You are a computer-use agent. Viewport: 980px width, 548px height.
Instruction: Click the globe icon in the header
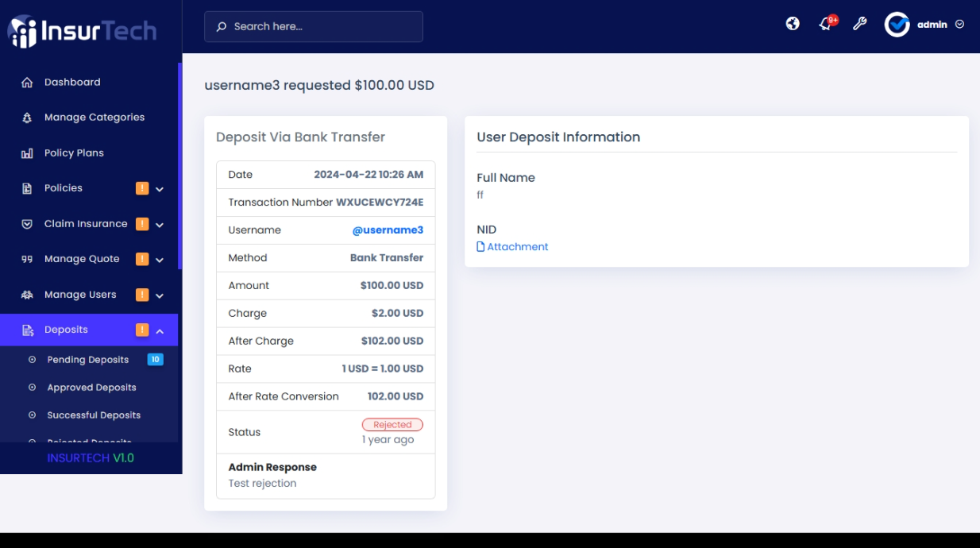(793, 24)
